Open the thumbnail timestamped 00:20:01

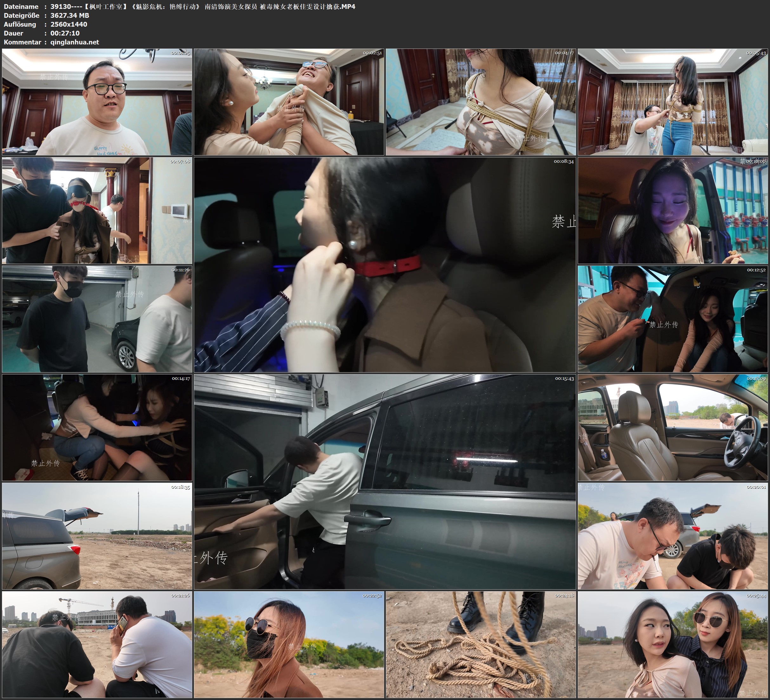673,536
